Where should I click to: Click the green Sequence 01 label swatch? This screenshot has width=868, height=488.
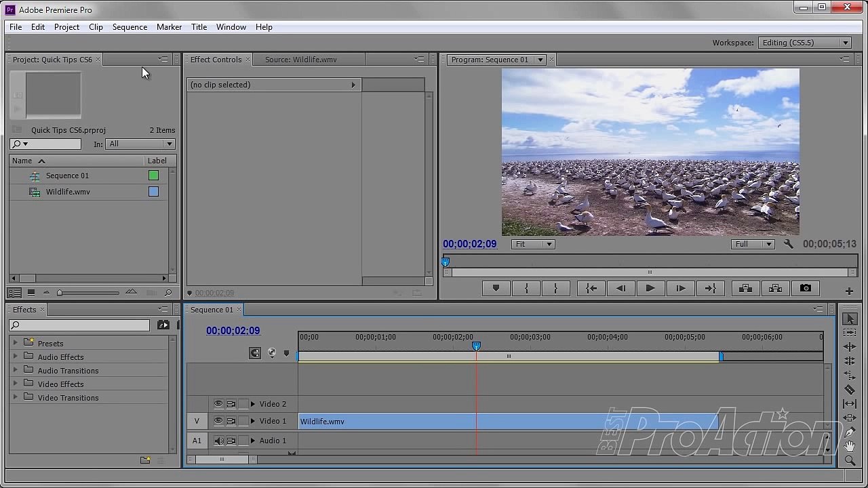coord(153,176)
